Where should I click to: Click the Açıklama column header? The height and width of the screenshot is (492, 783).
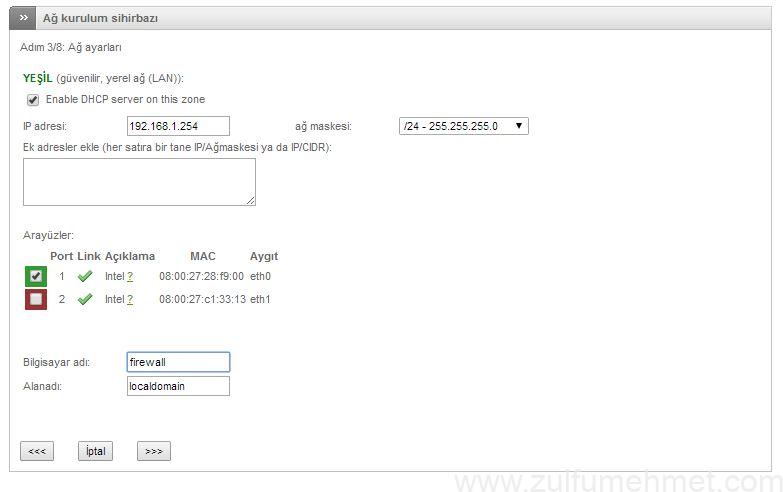pyautogui.click(x=130, y=256)
